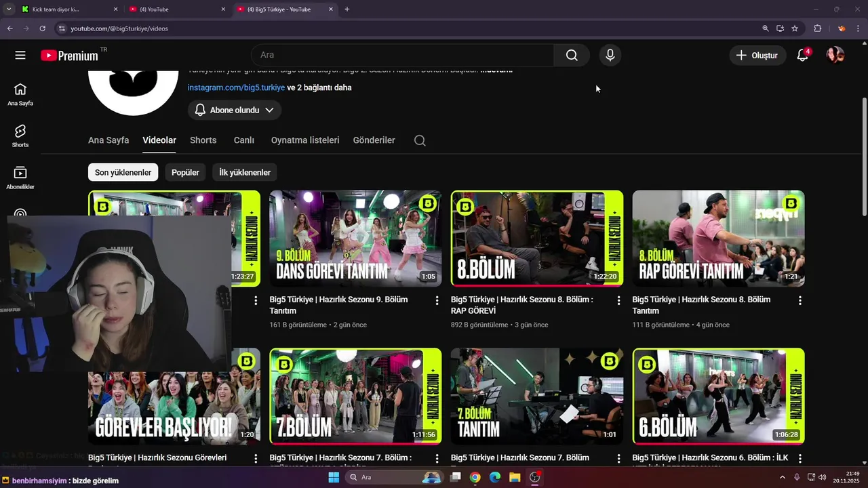Click the Windows taskbar search box
This screenshot has width=868, height=488.
(x=393, y=477)
